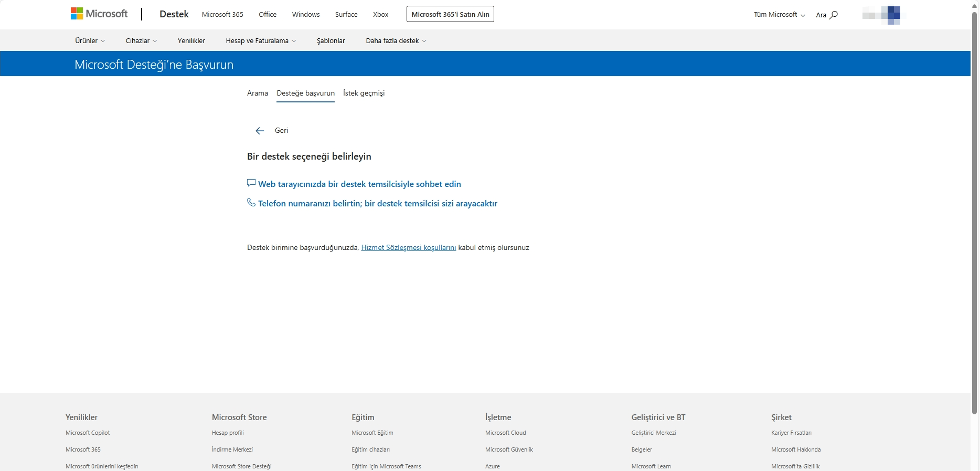Image resolution: width=980 pixels, height=471 pixels.
Task: Choose phone callback support option
Action: pos(378,203)
